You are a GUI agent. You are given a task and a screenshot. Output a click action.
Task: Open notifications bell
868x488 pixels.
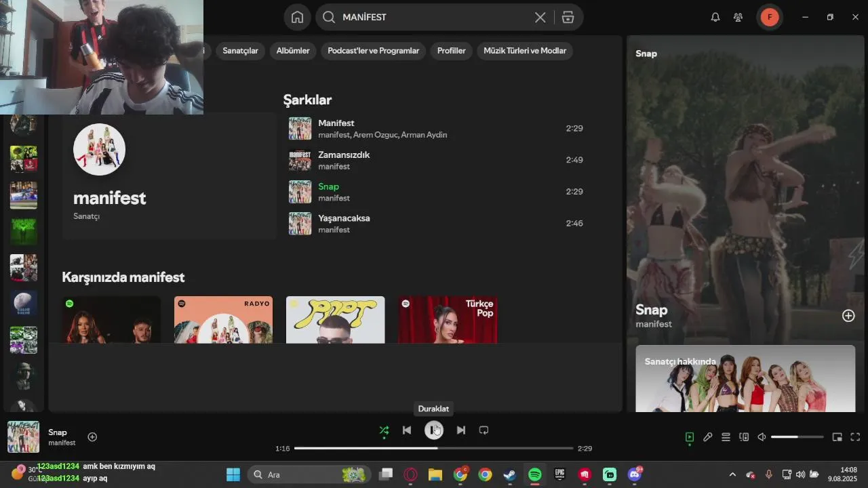715,18
